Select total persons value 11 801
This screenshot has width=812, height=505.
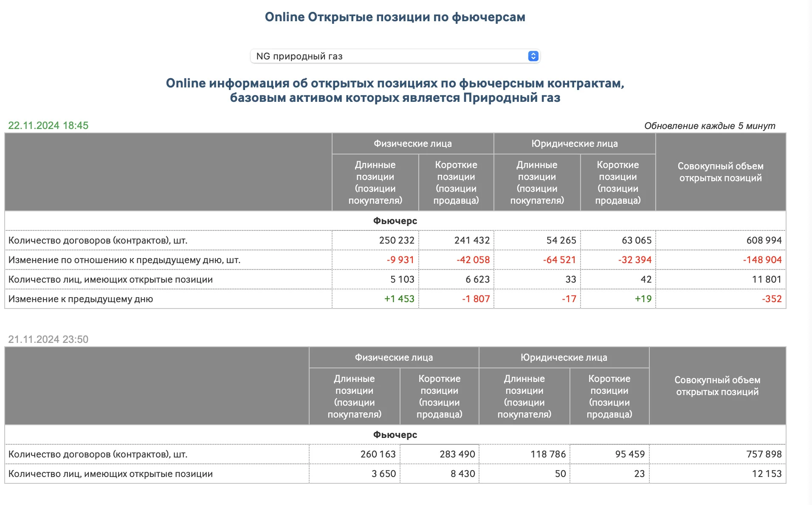[x=767, y=279]
